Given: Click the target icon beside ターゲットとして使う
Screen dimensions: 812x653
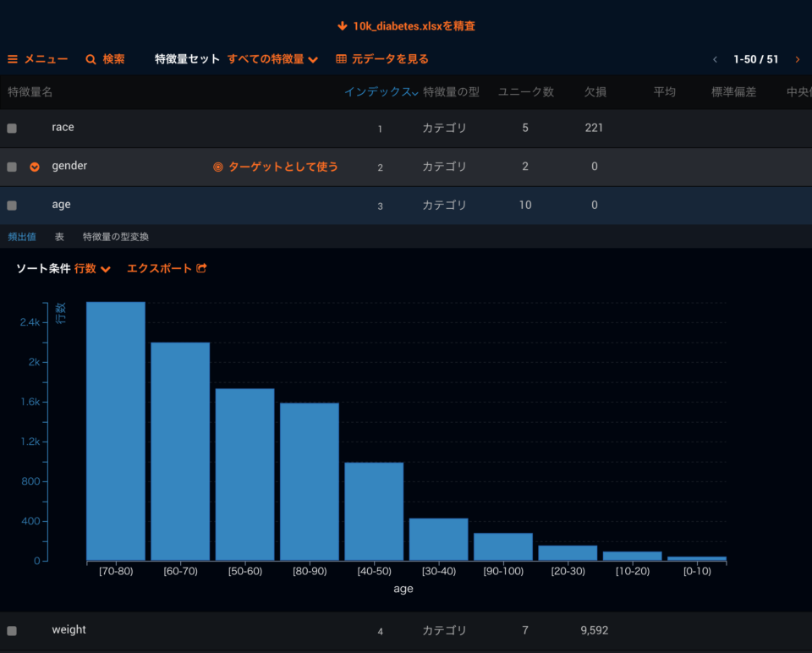Looking at the screenshot, I should tap(218, 167).
